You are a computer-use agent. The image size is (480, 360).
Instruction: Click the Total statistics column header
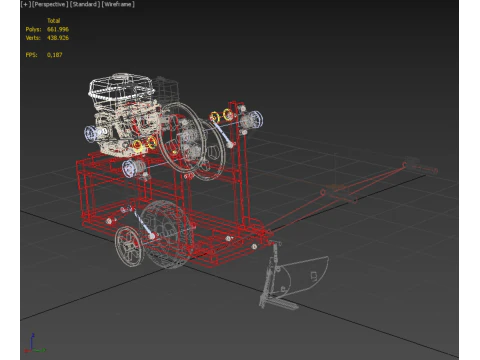pyautogui.click(x=53, y=21)
